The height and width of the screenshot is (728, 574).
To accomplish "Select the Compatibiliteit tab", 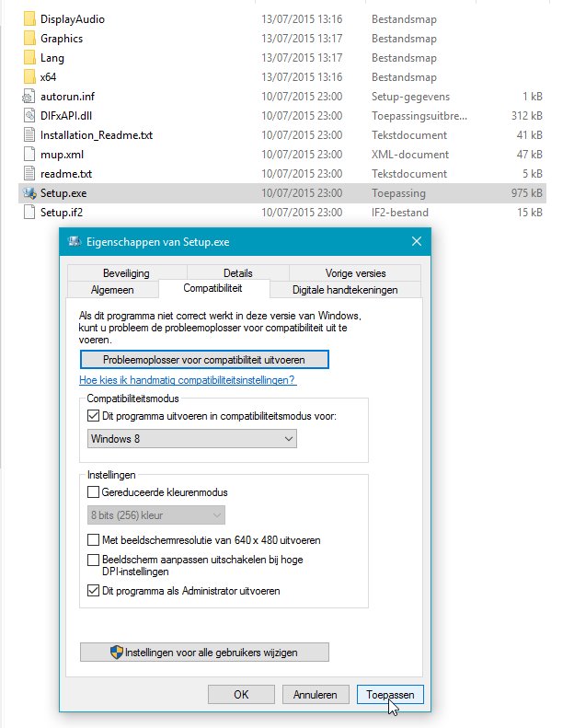I will [213, 288].
